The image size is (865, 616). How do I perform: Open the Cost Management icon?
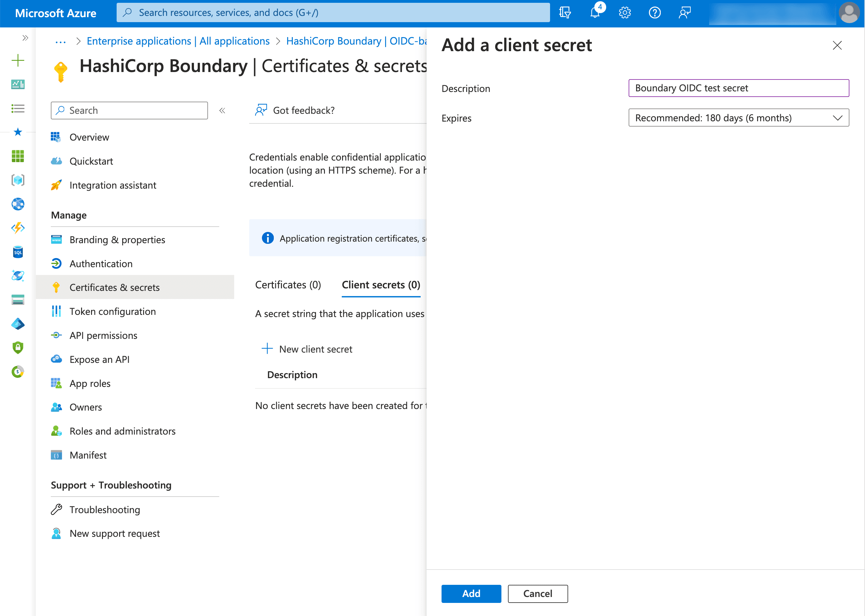click(18, 372)
